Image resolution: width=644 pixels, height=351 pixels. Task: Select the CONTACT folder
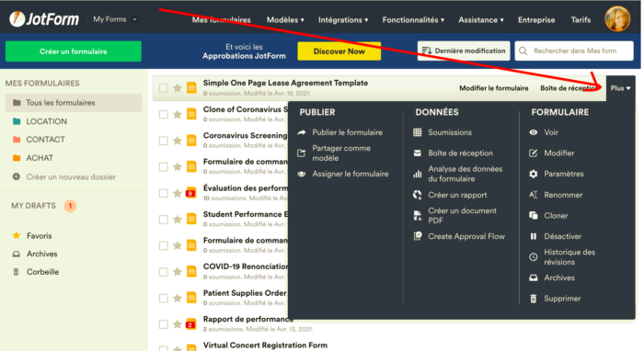tap(45, 140)
